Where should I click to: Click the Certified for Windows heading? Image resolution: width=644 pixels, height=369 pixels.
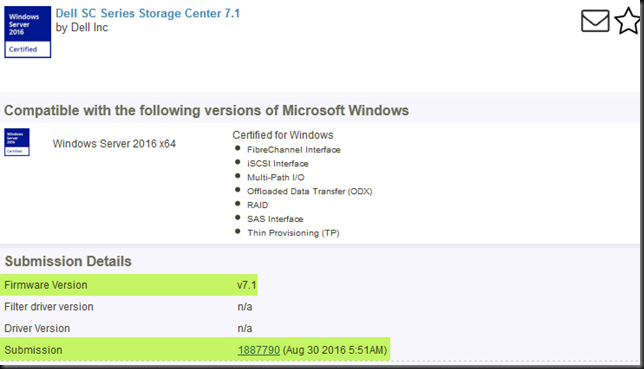(283, 135)
